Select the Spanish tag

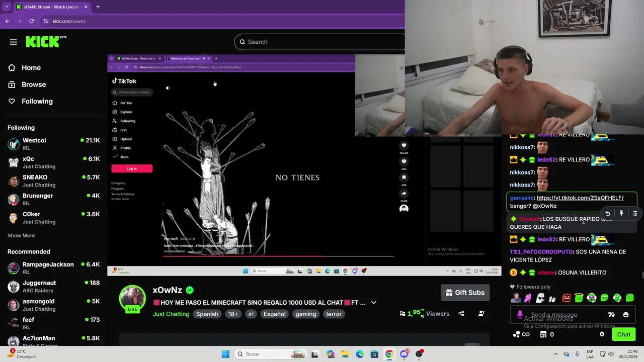pos(207,314)
